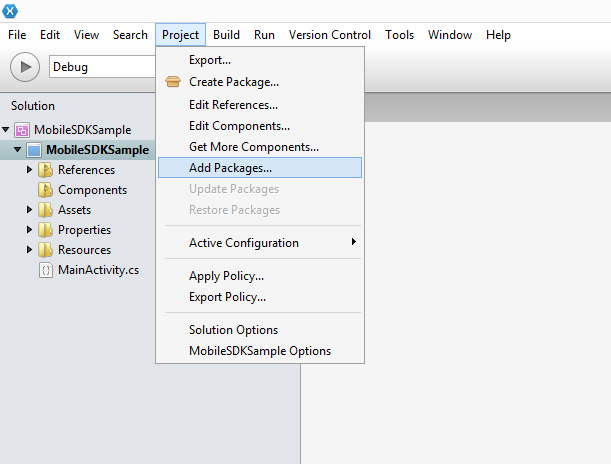Click the Assets folder icon

pyautogui.click(x=46, y=210)
